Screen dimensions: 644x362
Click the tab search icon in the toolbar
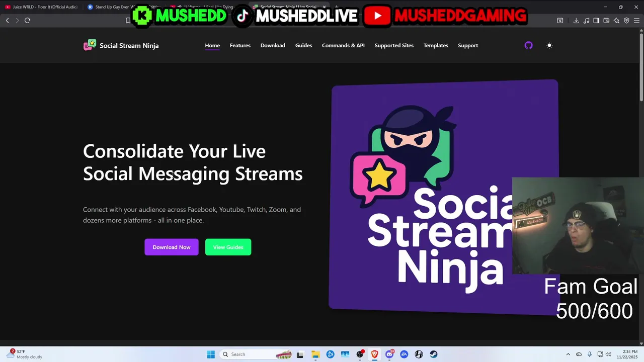coord(560,21)
